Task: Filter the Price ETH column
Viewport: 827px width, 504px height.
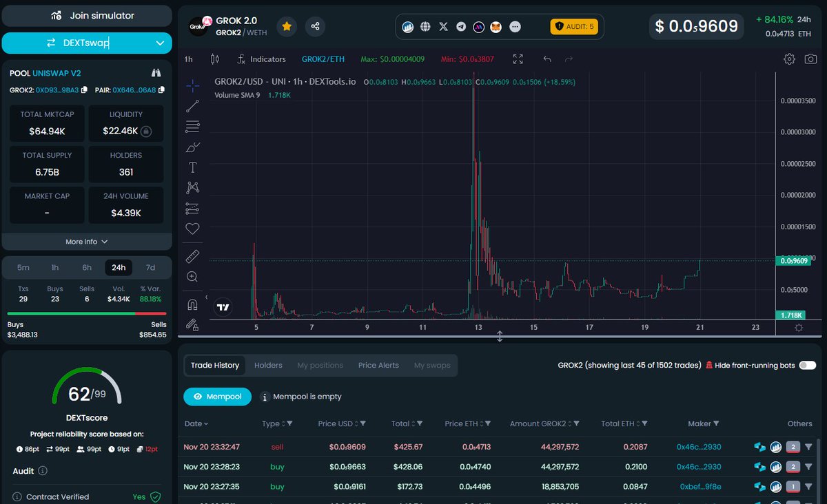Action: (488, 423)
